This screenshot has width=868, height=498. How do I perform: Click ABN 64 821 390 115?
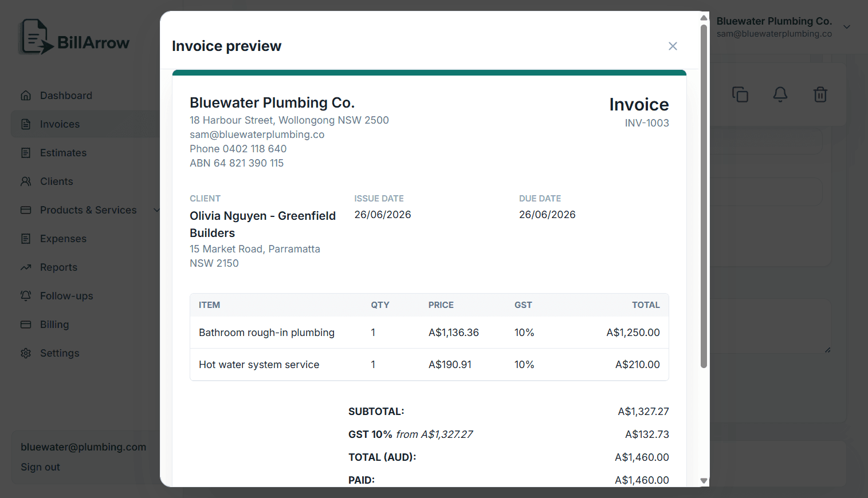[237, 163]
